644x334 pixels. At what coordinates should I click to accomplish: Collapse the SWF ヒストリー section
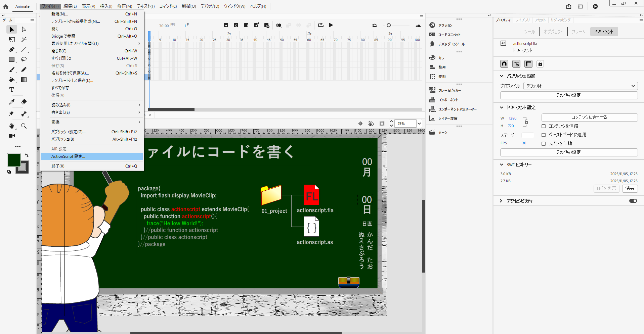pyautogui.click(x=502, y=164)
